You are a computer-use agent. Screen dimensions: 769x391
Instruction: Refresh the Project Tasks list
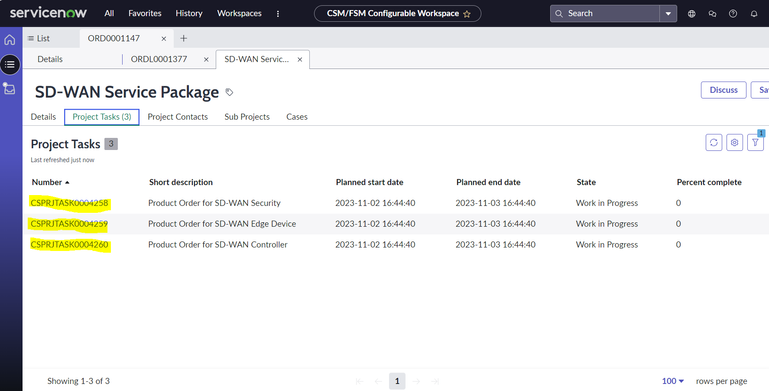[x=714, y=142]
